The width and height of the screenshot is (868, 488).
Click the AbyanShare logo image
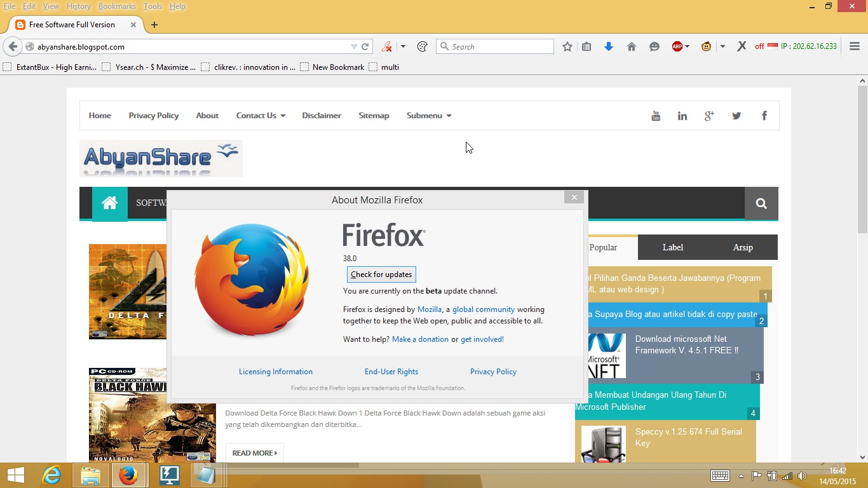coord(161,158)
